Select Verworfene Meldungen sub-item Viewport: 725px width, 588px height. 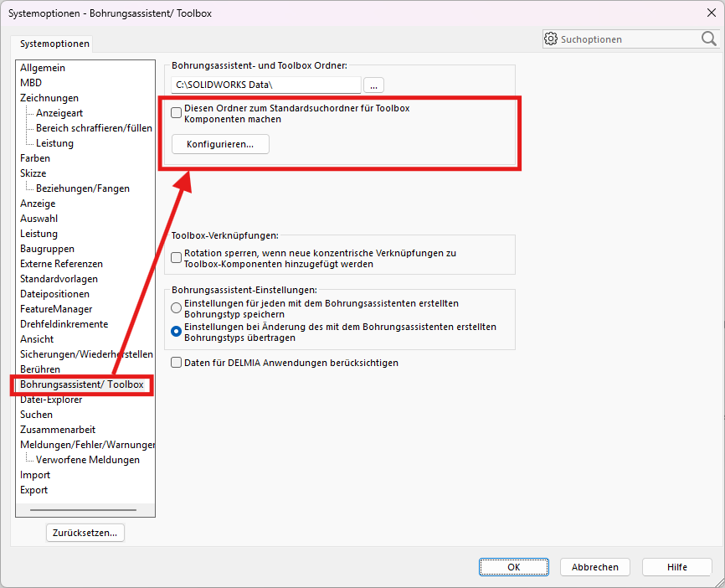coord(88,460)
